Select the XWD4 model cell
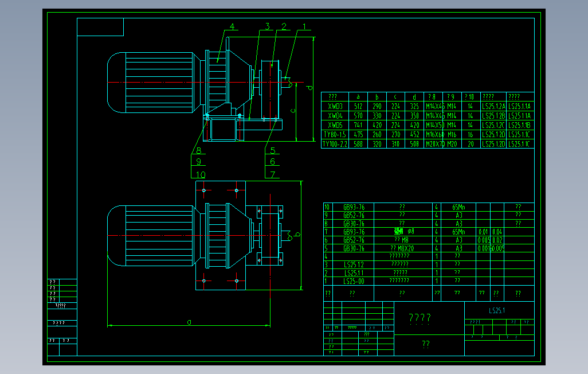Screen dimensions: 588x374 pyautogui.click(x=335, y=116)
